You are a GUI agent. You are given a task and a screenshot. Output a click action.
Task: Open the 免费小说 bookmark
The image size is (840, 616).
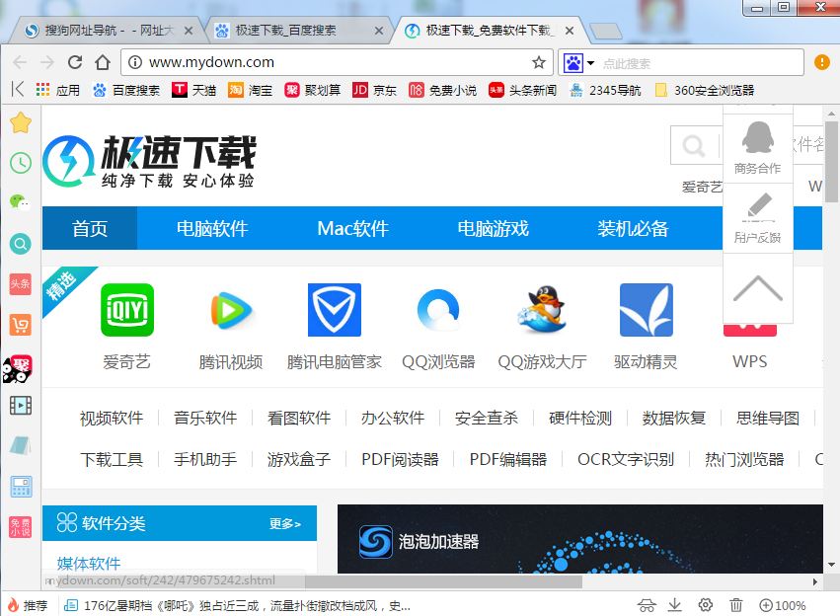click(x=442, y=90)
